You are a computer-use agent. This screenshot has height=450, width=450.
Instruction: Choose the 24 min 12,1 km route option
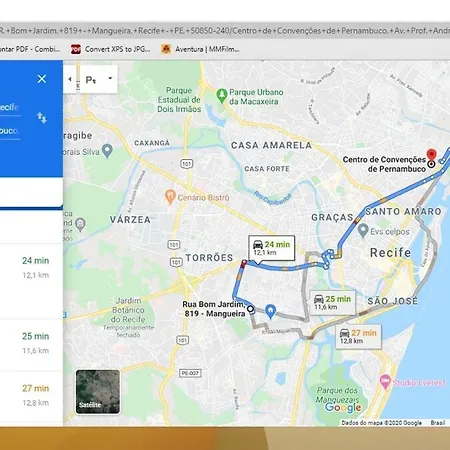click(x=31, y=267)
